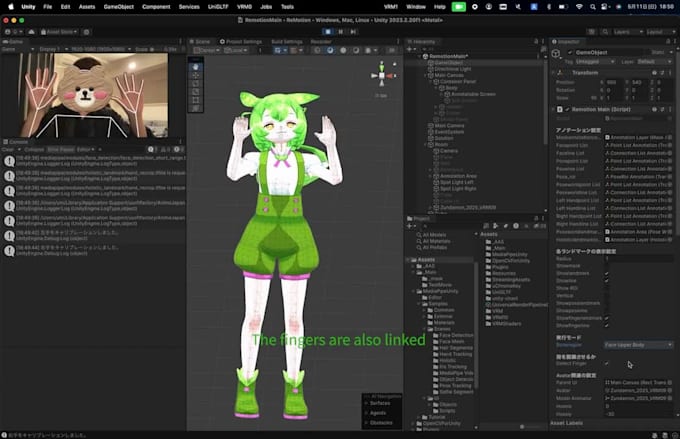Click the Console Clear button
The image size is (680, 439).
(x=8, y=149)
